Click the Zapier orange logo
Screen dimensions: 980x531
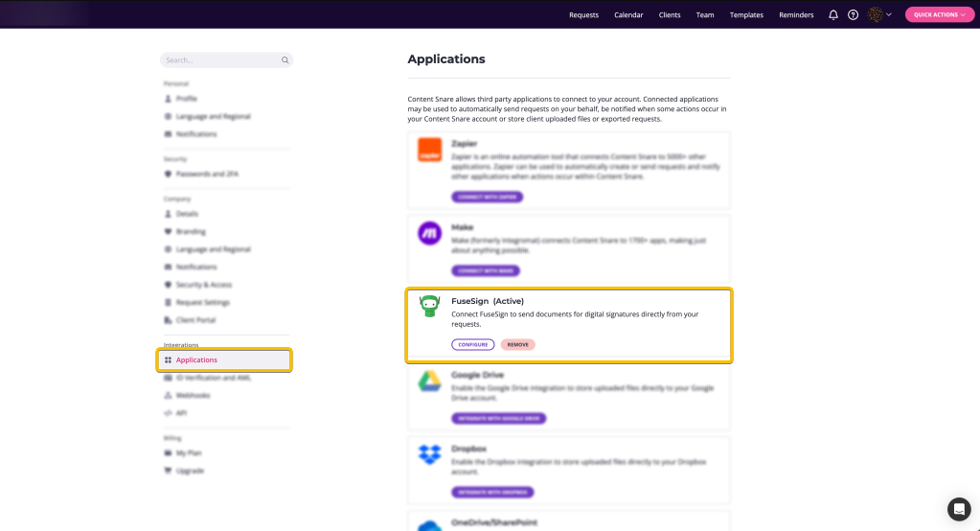[429, 150]
